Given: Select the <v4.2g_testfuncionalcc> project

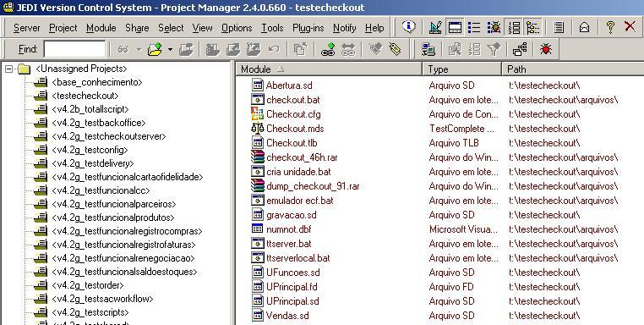Looking at the screenshot, I should (101, 191).
